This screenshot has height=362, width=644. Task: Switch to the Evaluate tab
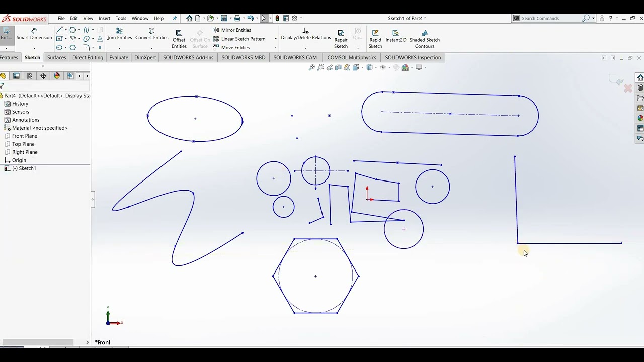coord(119,57)
